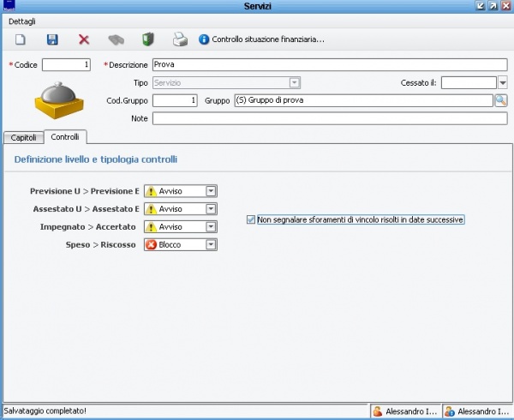Open Speso > Riscosso Blocco dropdown
The image size is (514, 420).
click(x=211, y=244)
